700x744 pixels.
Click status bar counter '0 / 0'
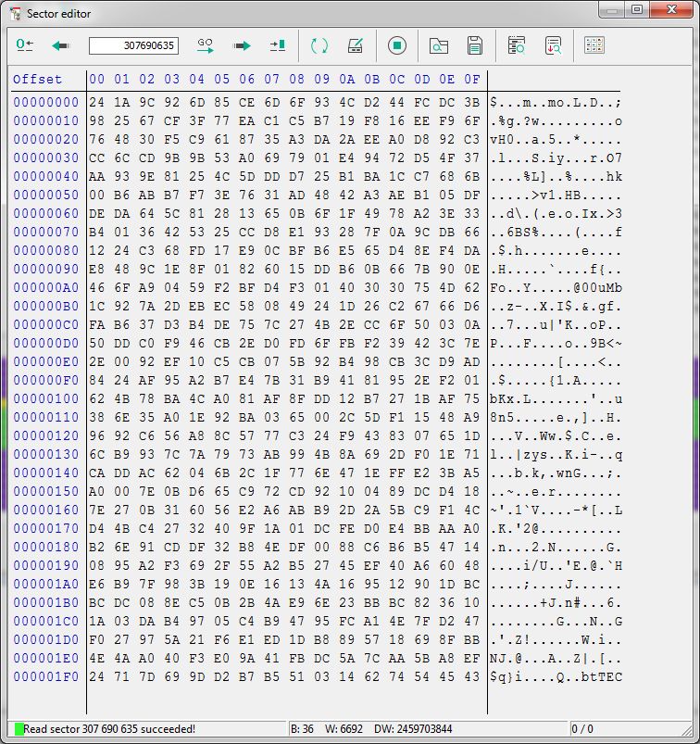click(x=581, y=729)
